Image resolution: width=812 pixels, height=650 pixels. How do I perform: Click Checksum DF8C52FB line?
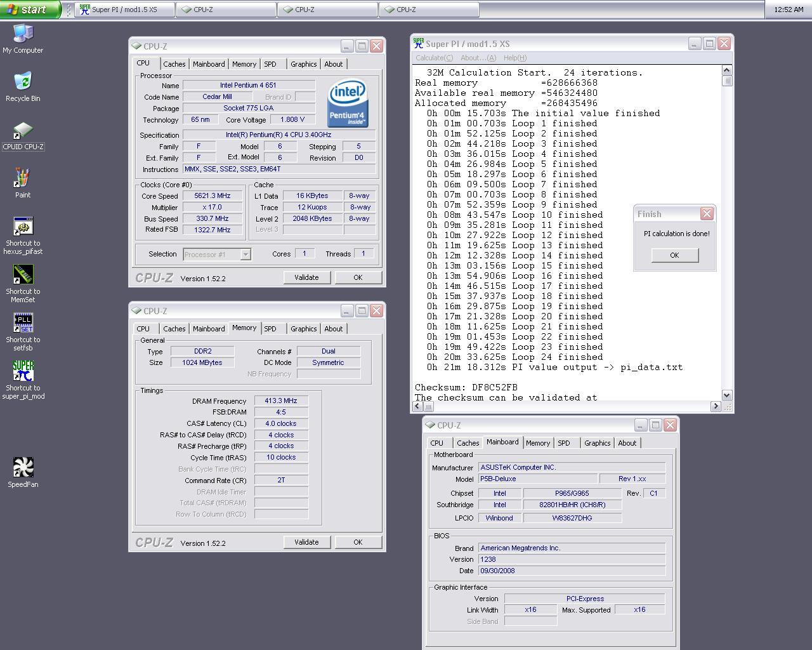pos(466,387)
